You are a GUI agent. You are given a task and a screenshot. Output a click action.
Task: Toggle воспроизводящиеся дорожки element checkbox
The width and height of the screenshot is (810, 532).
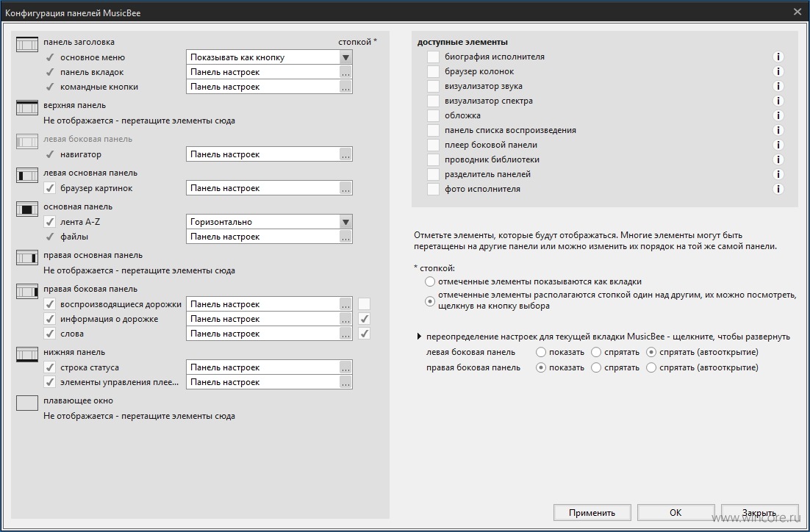pos(49,304)
